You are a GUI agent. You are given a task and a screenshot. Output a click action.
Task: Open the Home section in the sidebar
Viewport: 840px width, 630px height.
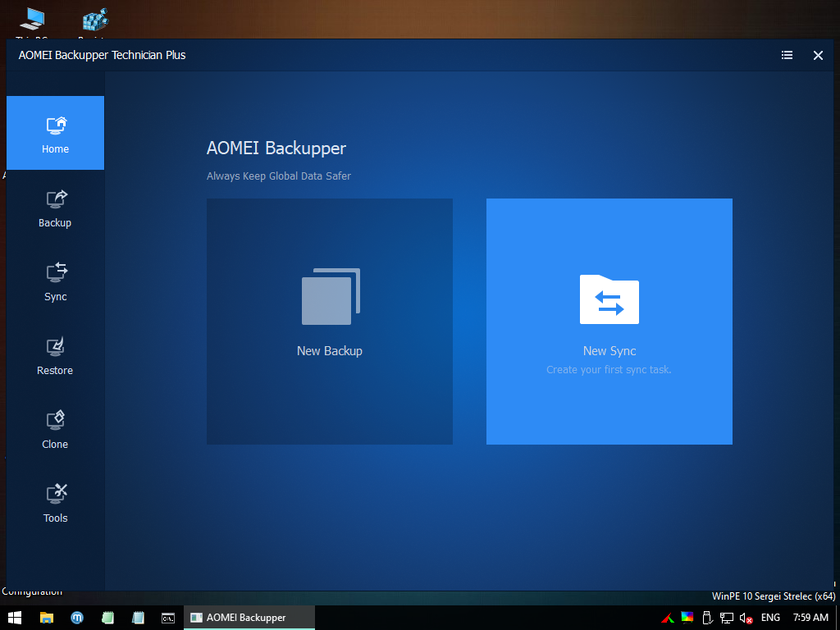[x=55, y=133]
